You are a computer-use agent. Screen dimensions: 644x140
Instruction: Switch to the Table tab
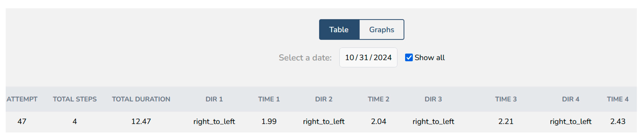pyautogui.click(x=339, y=30)
